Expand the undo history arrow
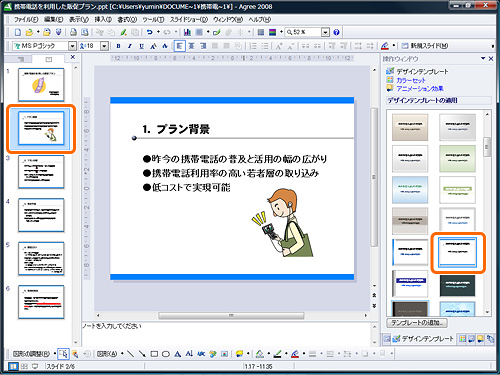Screen dimensions: 500x375 click(158, 32)
